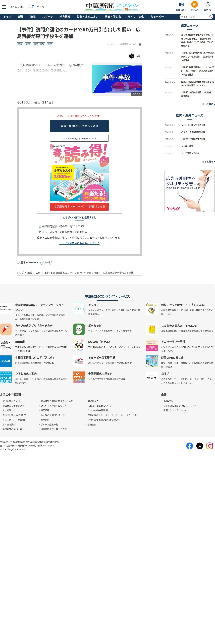
Task: Open the Instagram icon in footer
Action: [209, 446]
